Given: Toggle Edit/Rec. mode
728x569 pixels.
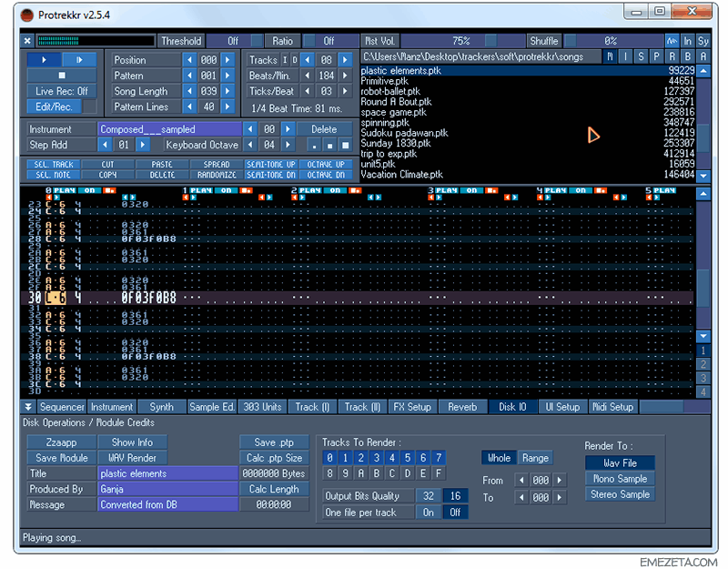Looking at the screenshot, I should [x=54, y=107].
